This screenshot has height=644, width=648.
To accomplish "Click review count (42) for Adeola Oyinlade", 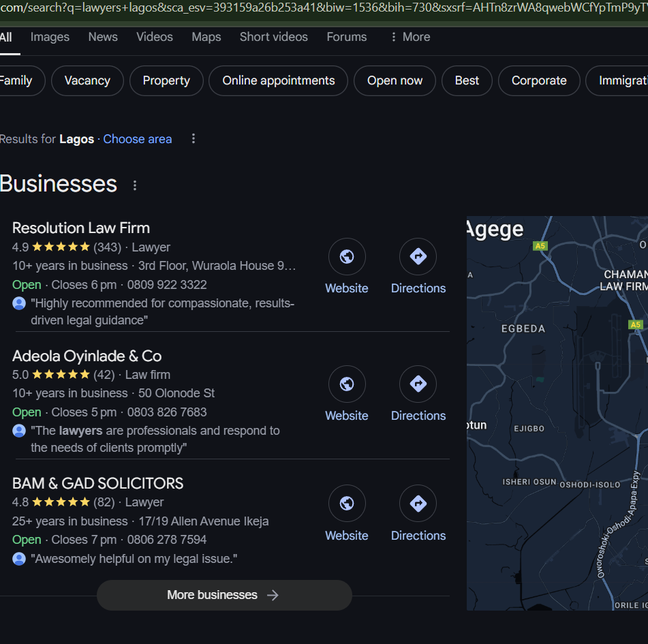I will click(x=104, y=375).
